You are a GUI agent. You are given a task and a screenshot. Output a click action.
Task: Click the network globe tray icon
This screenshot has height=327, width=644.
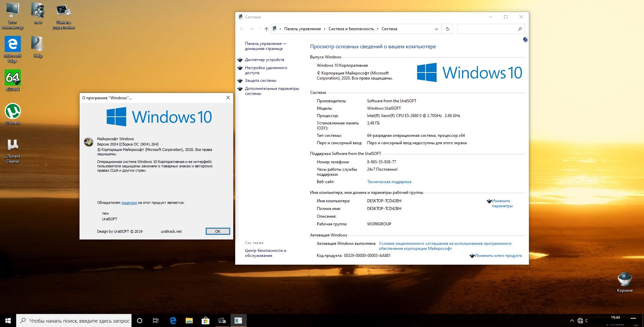(x=580, y=321)
